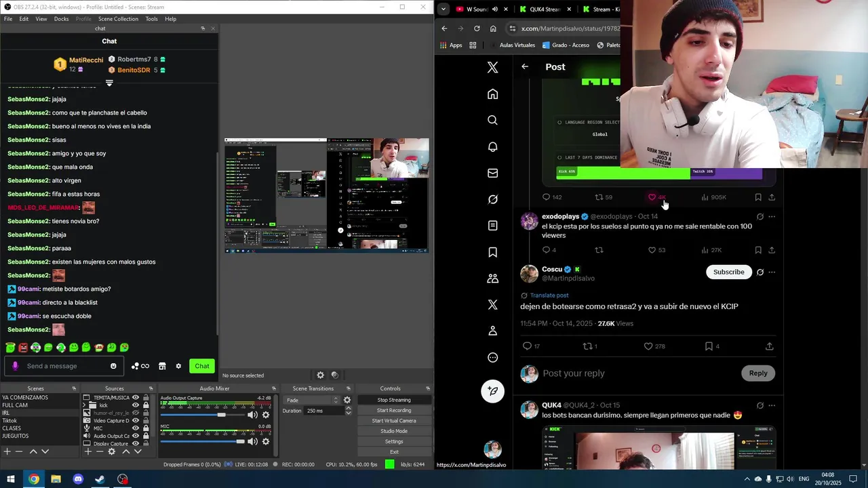Image resolution: width=868 pixels, height=488 pixels.
Task: Adjust Audio Output Capture volume slider
Action: 202,415
